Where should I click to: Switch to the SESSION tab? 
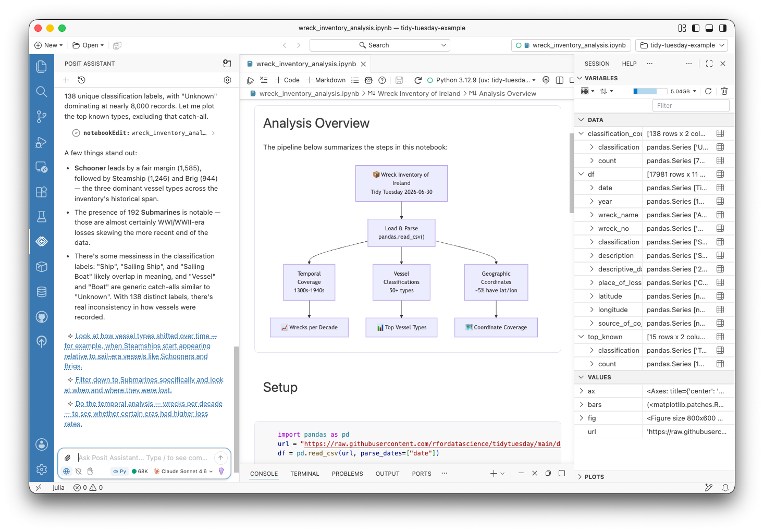[597, 64]
